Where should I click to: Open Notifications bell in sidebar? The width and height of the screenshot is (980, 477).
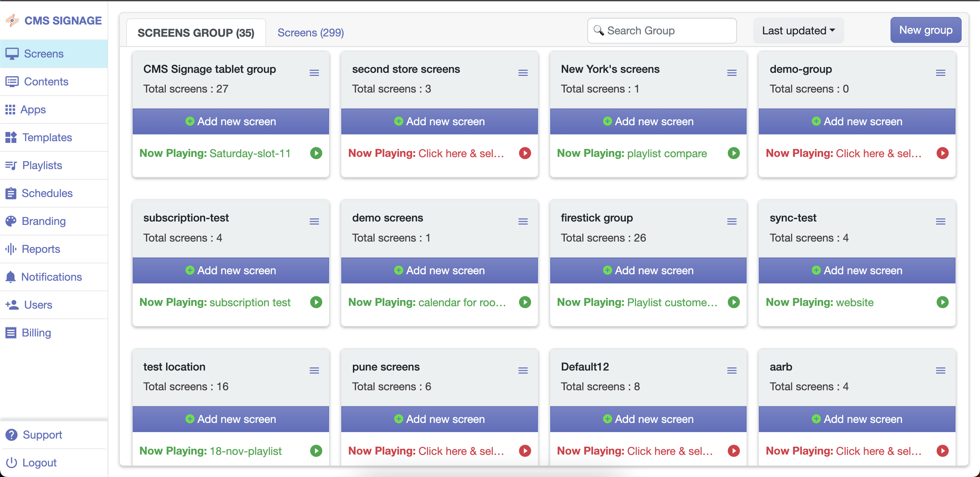tap(51, 277)
